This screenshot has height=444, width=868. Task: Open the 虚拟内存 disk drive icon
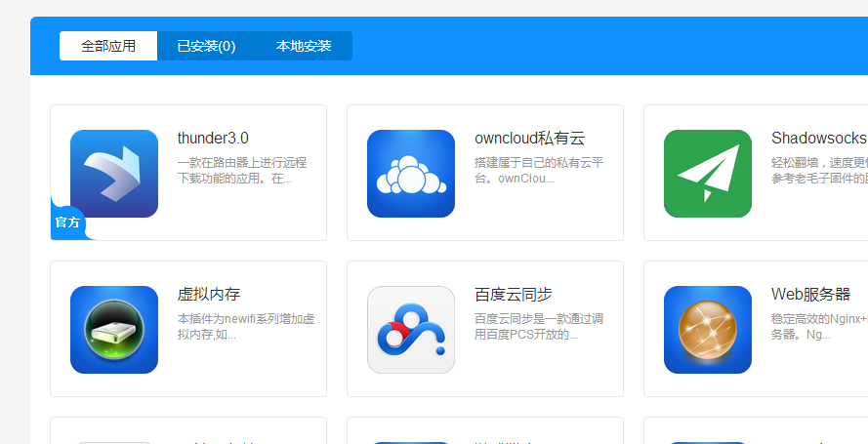[x=114, y=330]
